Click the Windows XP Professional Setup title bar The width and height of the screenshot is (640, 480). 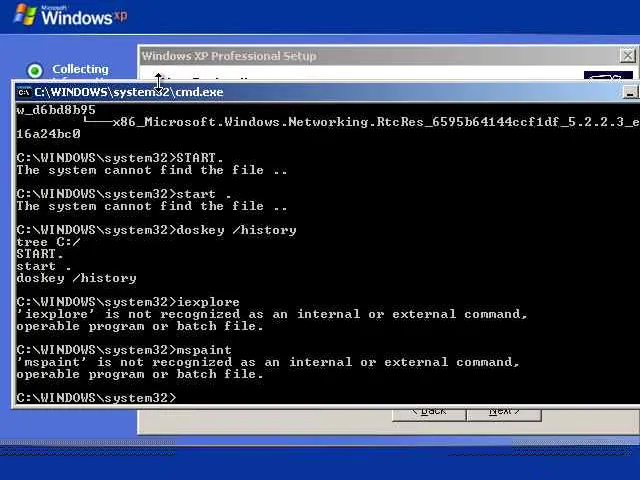point(380,56)
